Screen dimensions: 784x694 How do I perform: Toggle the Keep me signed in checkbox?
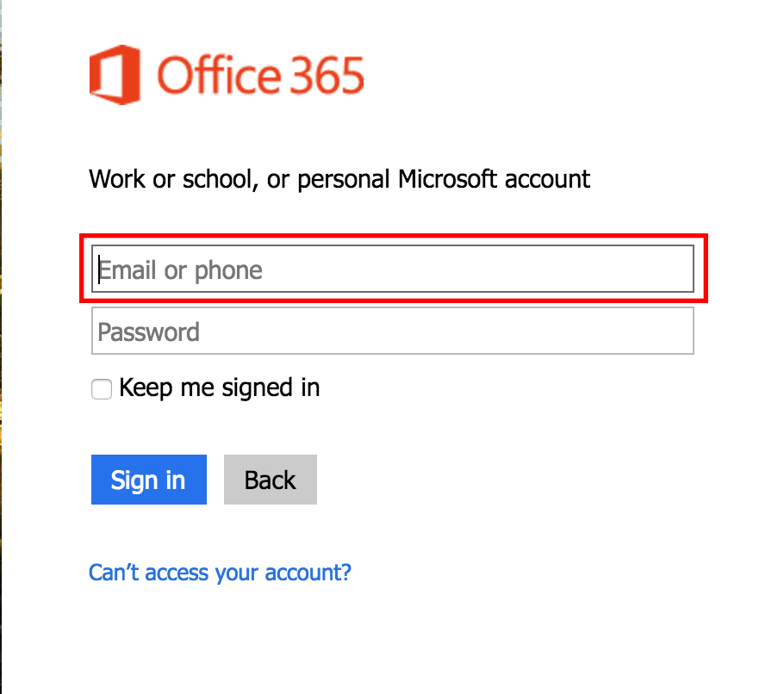(102, 390)
